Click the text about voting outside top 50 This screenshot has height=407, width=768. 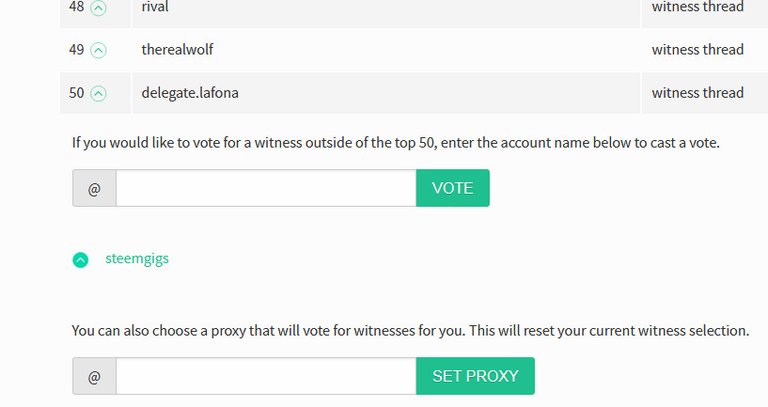coord(396,142)
